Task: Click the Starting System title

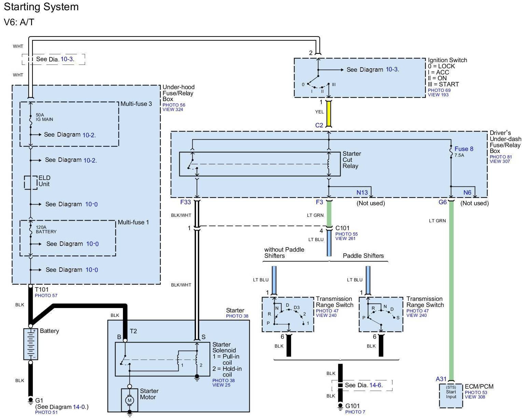Action: click(x=41, y=7)
